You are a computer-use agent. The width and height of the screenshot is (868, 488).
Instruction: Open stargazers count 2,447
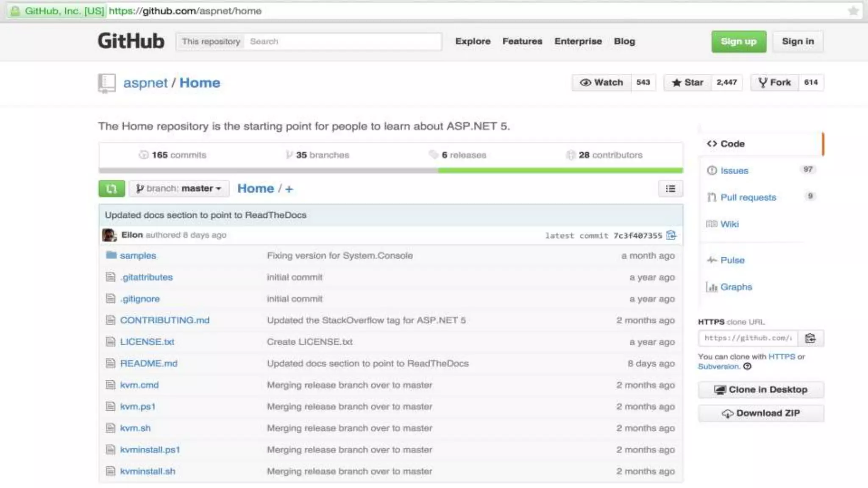pyautogui.click(x=727, y=83)
